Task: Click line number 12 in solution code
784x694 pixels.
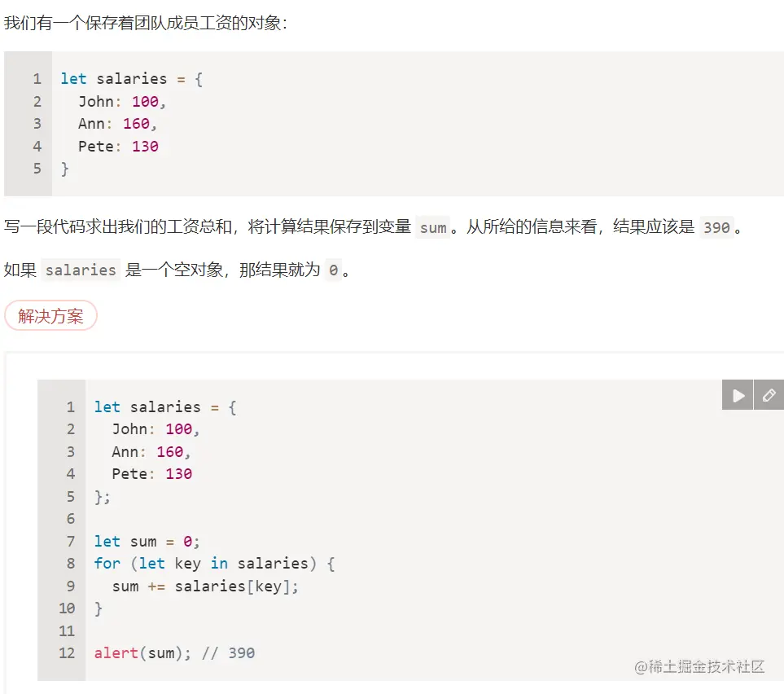Action: (x=67, y=653)
